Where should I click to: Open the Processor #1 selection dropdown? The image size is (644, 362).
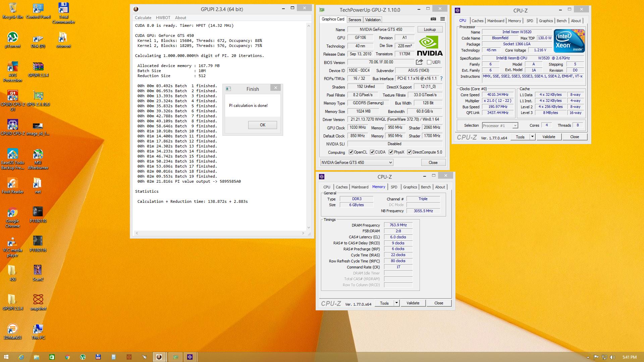[500, 125]
